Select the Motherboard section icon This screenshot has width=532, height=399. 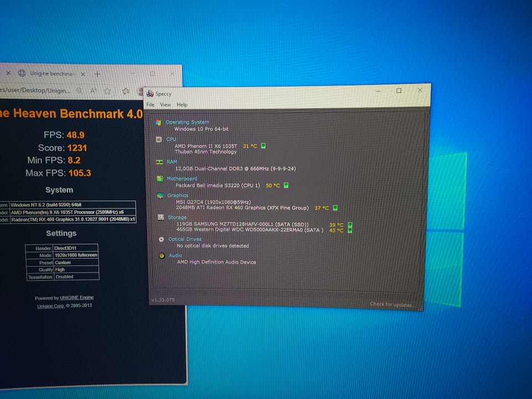[160, 178]
